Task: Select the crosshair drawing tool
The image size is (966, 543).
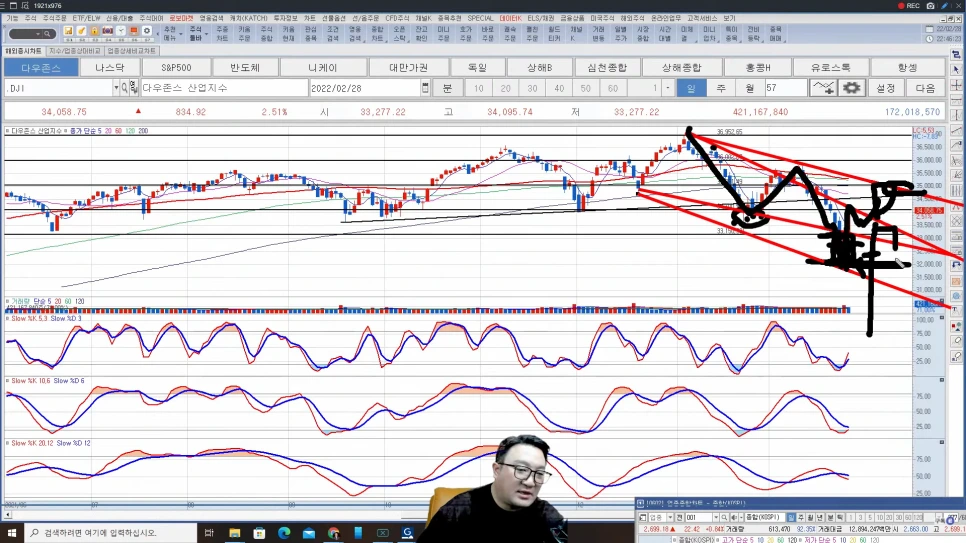Action: pos(956,84)
